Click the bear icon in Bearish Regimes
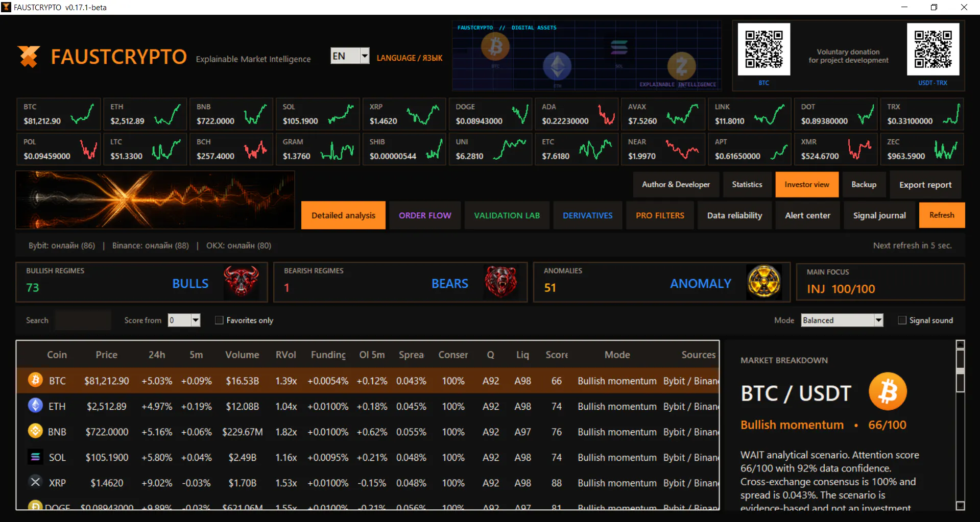The width and height of the screenshot is (980, 522). (500, 282)
